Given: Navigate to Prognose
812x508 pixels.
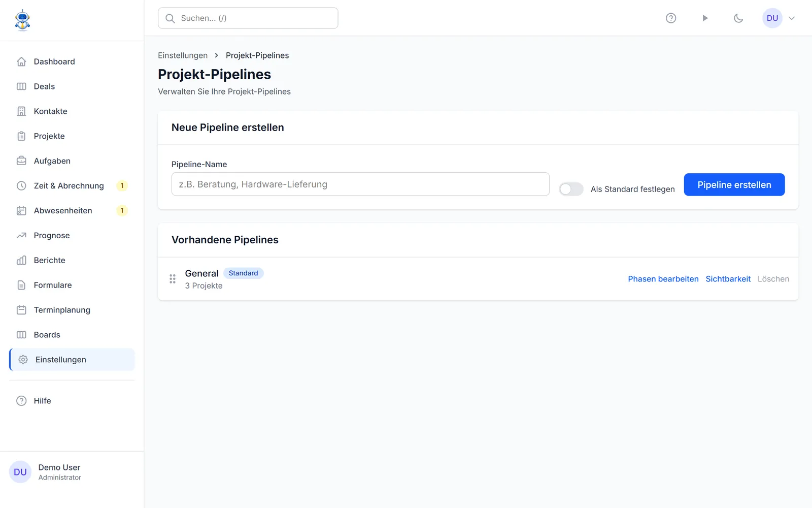Looking at the screenshot, I should (72, 236).
